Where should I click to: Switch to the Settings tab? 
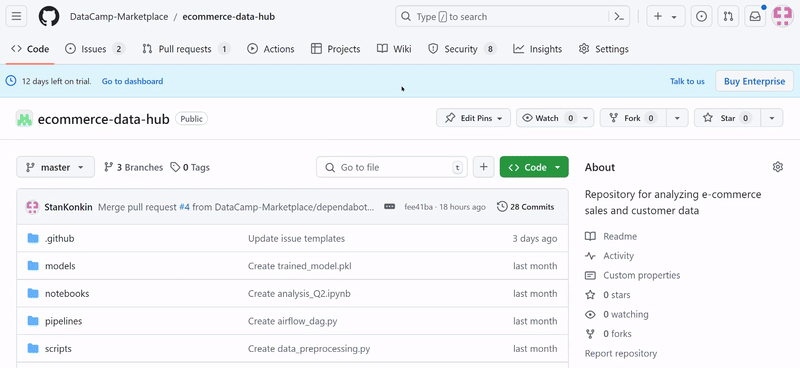coord(604,49)
